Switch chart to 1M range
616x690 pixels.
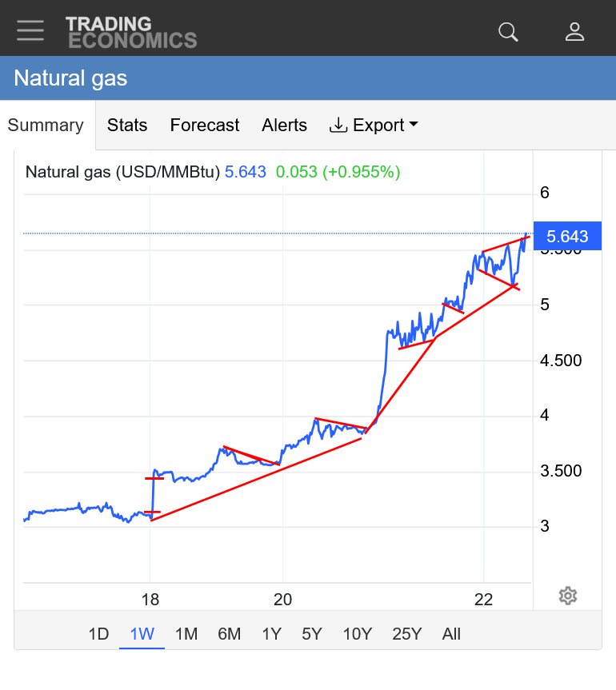tap(186, 634)
